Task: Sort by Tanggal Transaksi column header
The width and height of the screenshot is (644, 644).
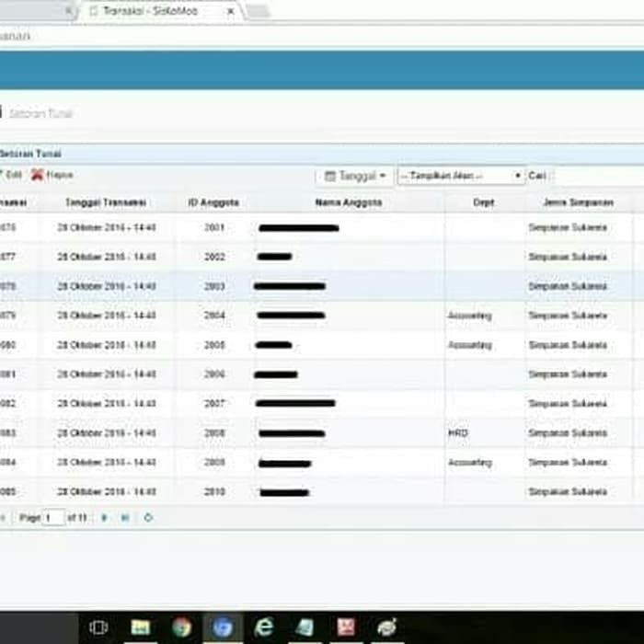Action: pos(106,202)
